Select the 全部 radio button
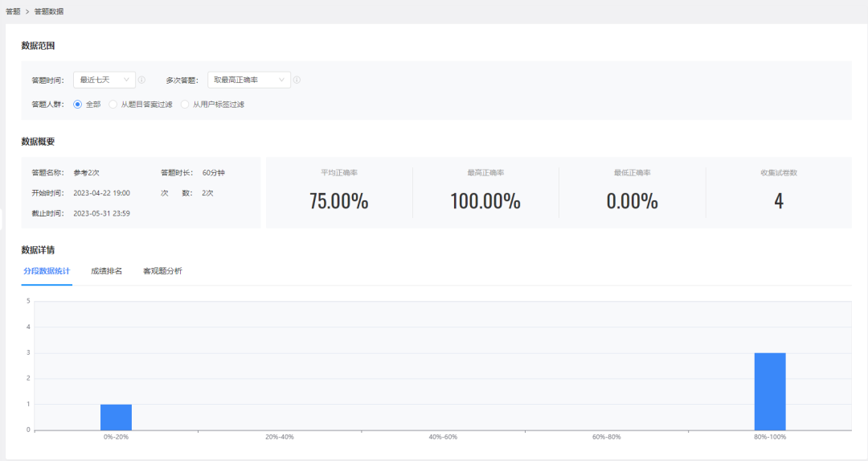868x461 pixels. click(78, 105)
